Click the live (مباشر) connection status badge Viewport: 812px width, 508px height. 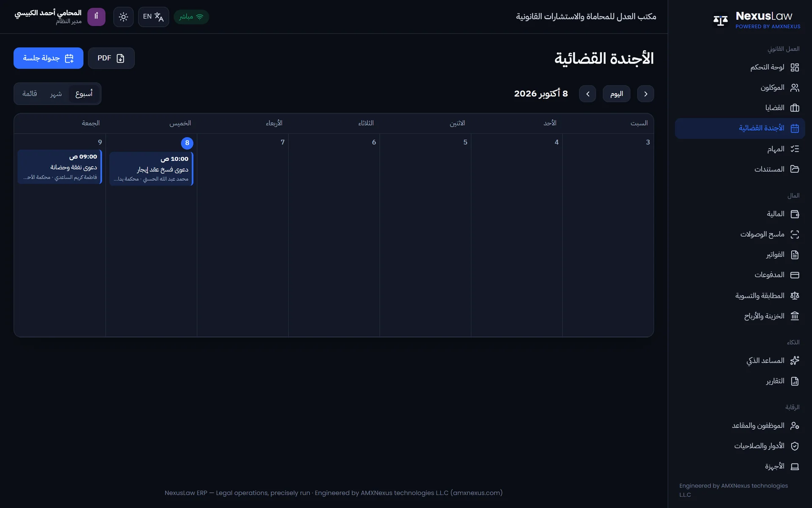pos(191,17)
